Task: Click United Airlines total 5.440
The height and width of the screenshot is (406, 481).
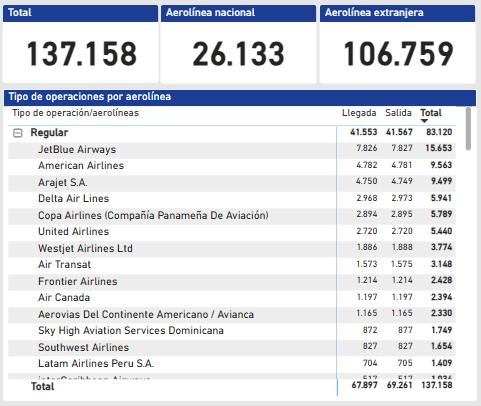Action: click(x=441, y=231)
